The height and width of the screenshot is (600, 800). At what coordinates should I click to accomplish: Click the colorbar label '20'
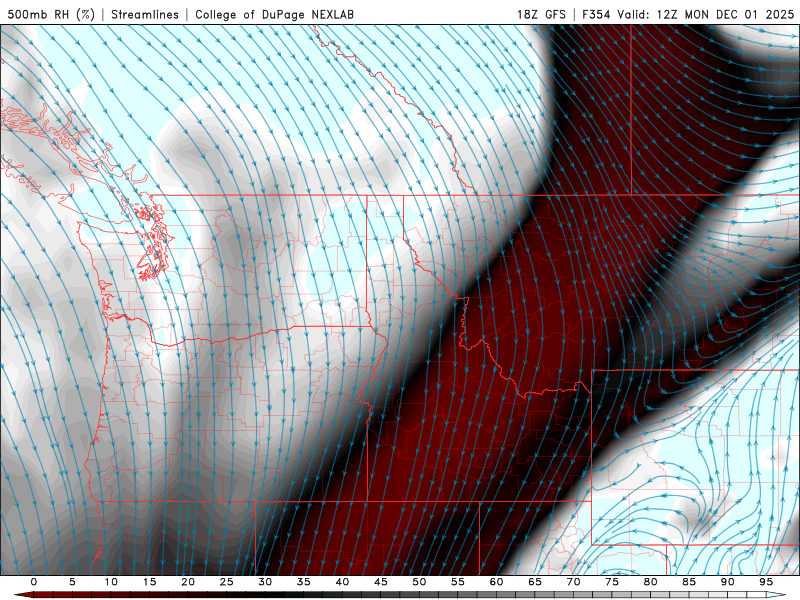click(188, 582)
